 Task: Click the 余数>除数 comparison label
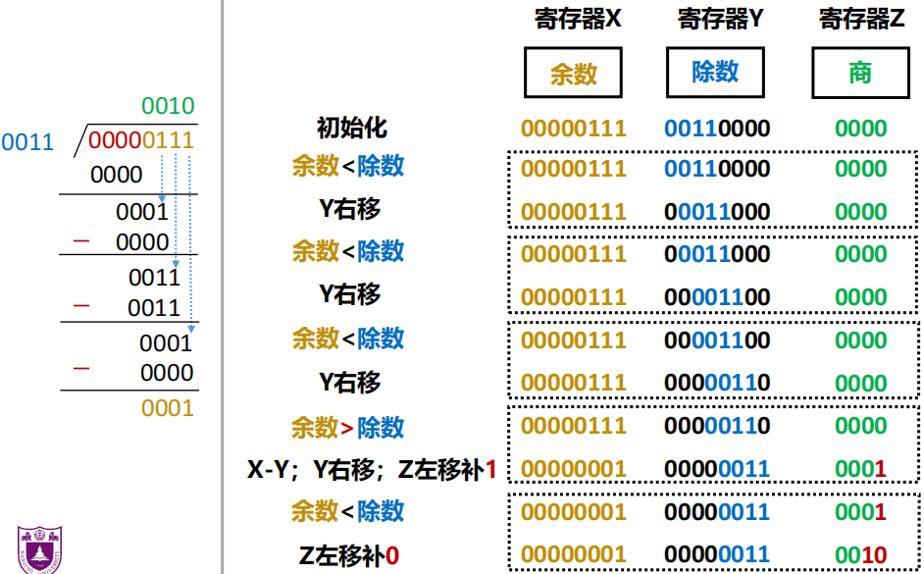tap(347, 428)
